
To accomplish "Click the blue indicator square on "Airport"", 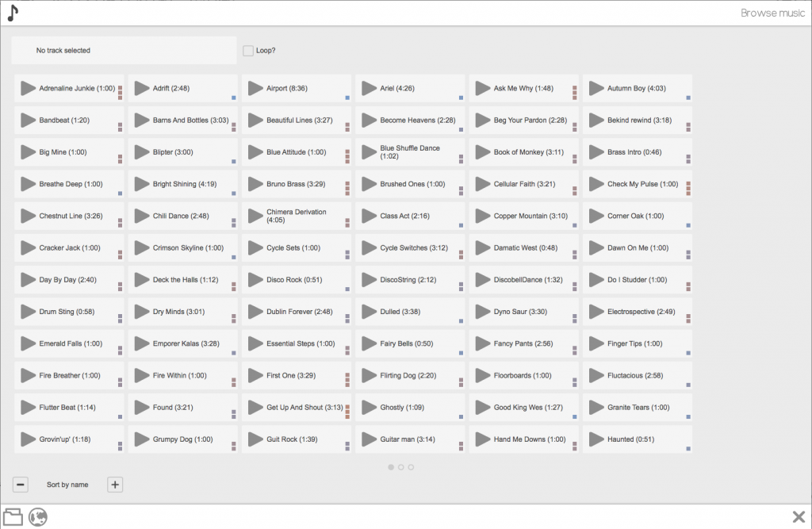I will point(347,96).
